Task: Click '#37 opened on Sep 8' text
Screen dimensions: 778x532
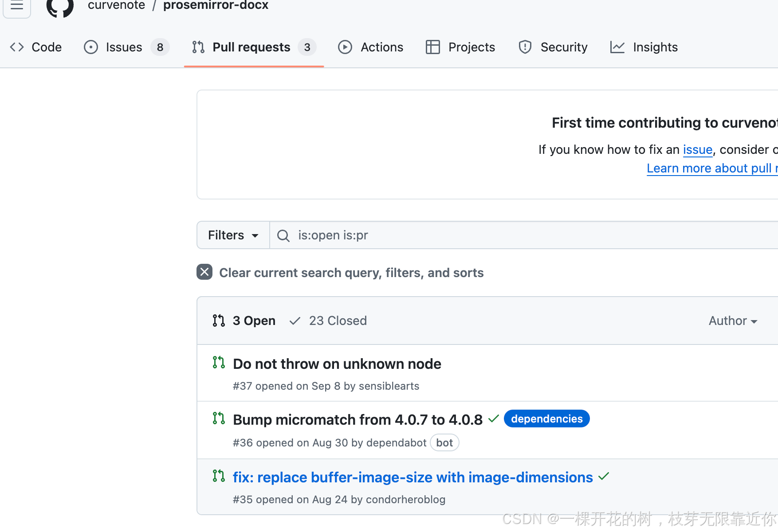Action: [287, 386]
